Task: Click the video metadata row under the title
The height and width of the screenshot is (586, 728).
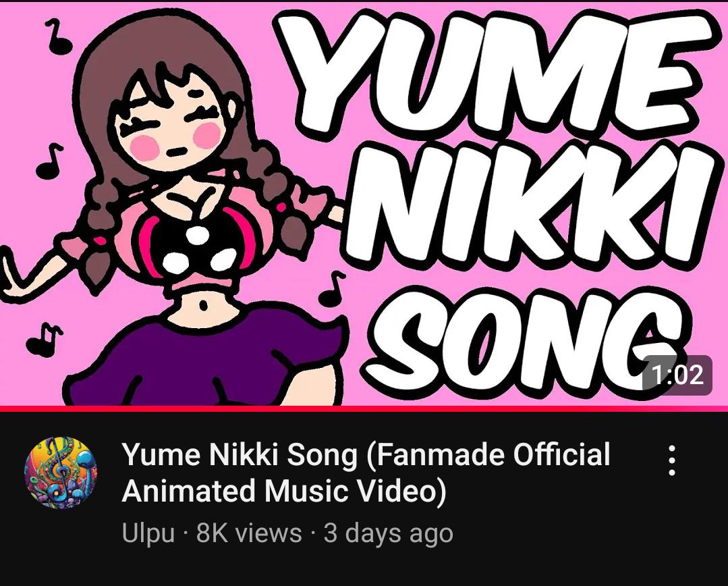Action: click(283, 533)
